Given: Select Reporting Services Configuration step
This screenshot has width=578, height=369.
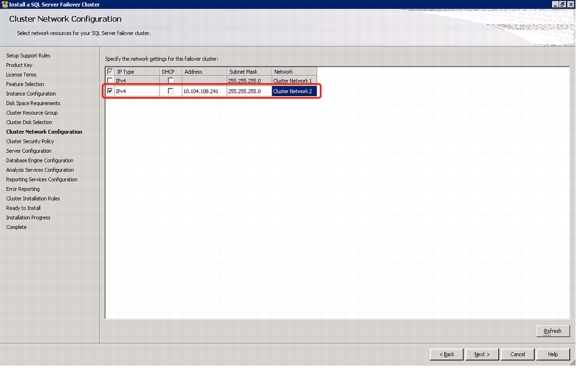Looking at the screenshot, I should [42, 180].
